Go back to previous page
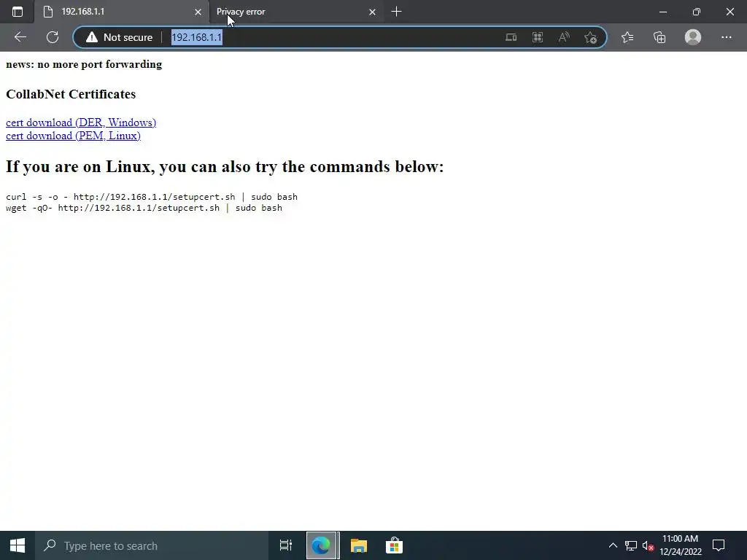747x560 pixels. pyautogui.click(x=20, y=37)
